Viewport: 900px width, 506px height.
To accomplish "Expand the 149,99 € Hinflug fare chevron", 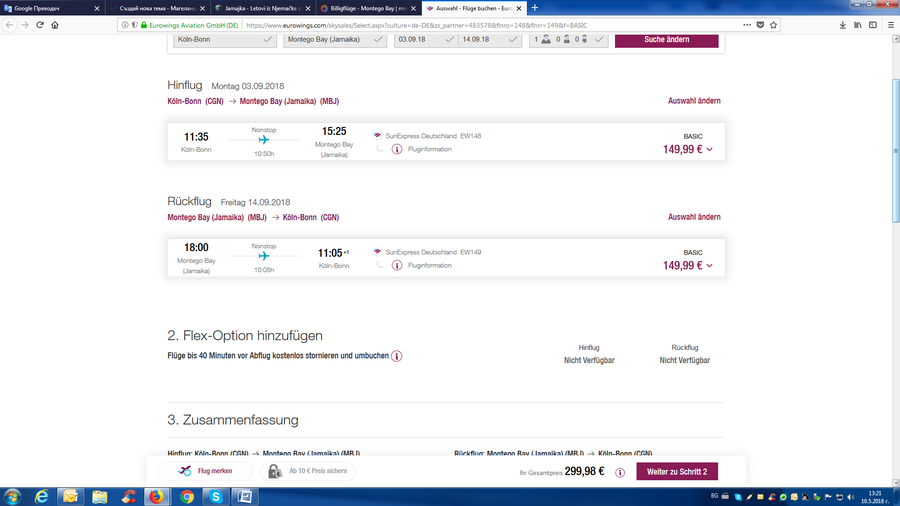I will tap(709, 150).
